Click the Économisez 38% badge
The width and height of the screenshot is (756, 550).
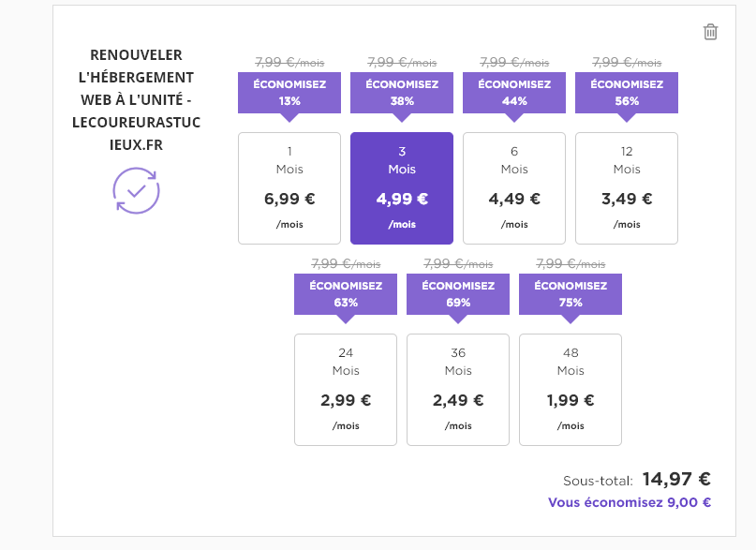(x=402, y=93)
